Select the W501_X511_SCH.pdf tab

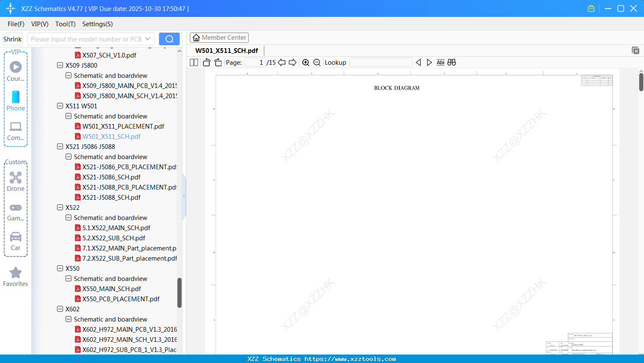[226, 50]
